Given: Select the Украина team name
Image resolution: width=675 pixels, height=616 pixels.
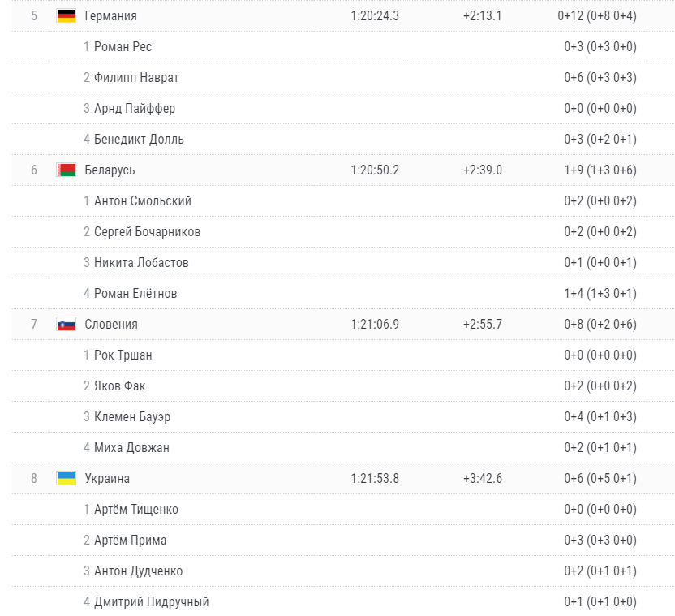Looking at the screenshot, I should click(x=107, y=479).
